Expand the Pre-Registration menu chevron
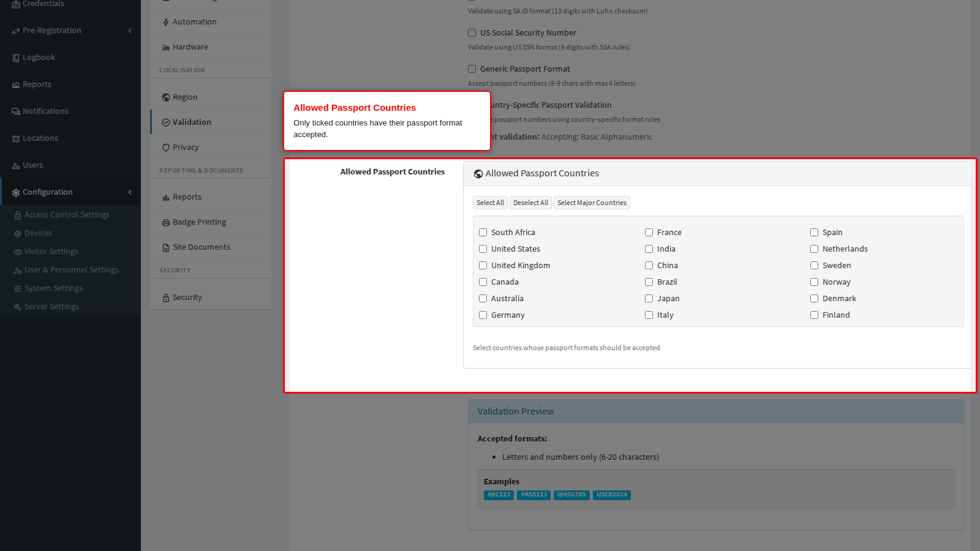The image size is (980, 551). (130, 31)
